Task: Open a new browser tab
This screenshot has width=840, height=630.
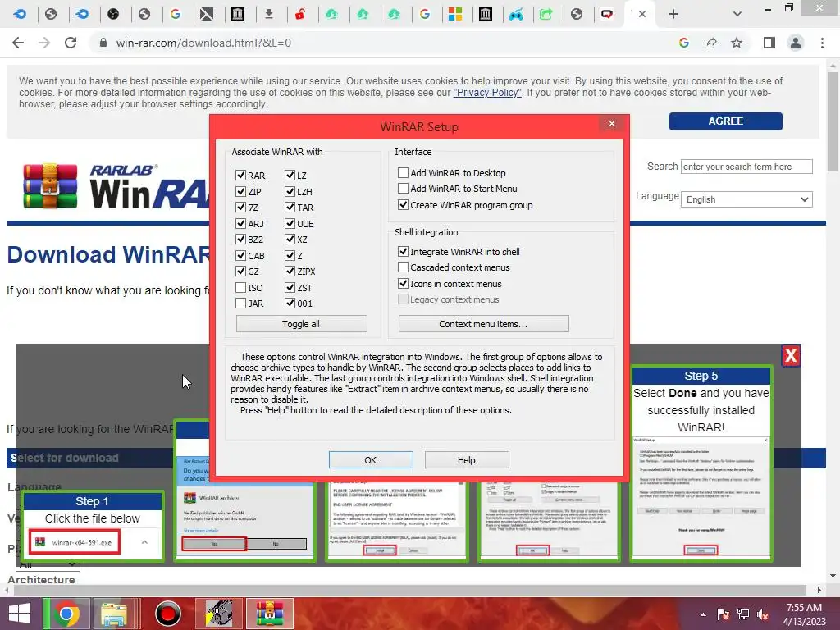Action: (x=673, y=14)
